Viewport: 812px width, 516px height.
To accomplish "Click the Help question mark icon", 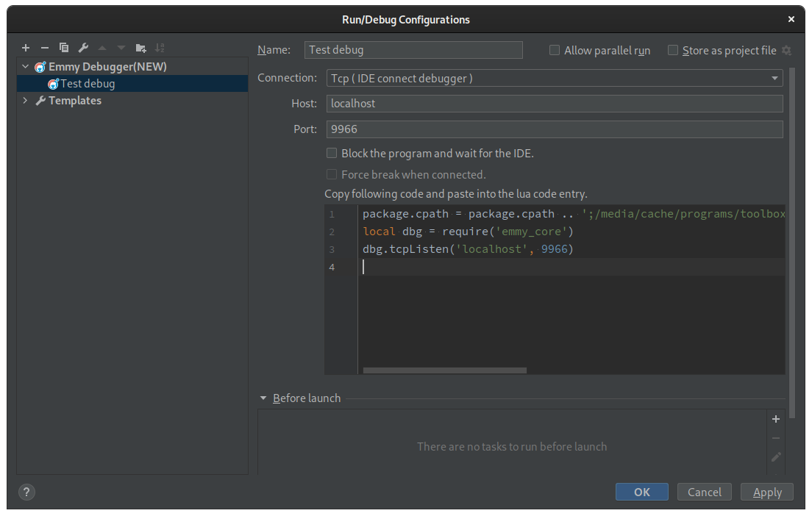I will (26, 492).
